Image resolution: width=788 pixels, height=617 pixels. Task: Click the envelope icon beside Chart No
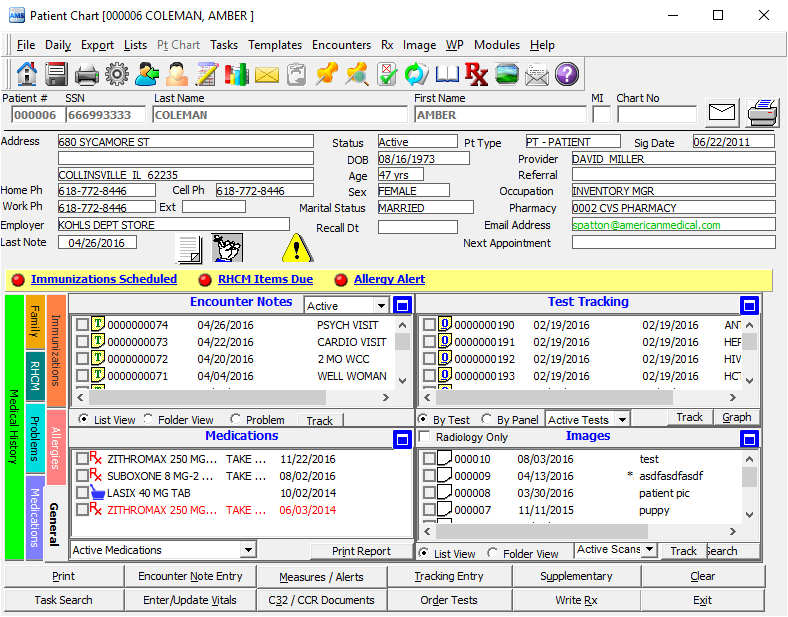pyautogui.click(x=722, y=112)
